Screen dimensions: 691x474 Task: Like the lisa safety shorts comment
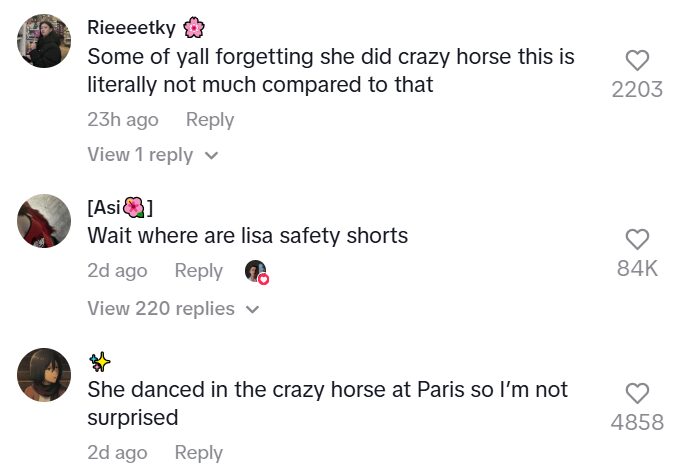click(637, 238)
